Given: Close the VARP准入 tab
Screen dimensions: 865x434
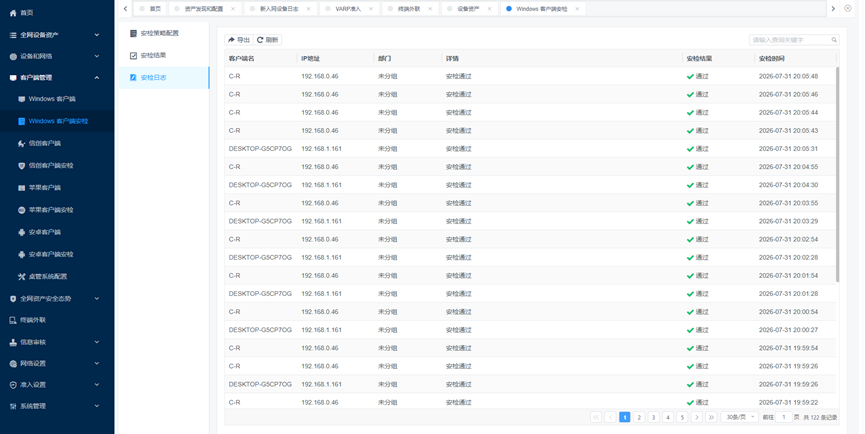Looking at the screenshot, I should 371,9.
